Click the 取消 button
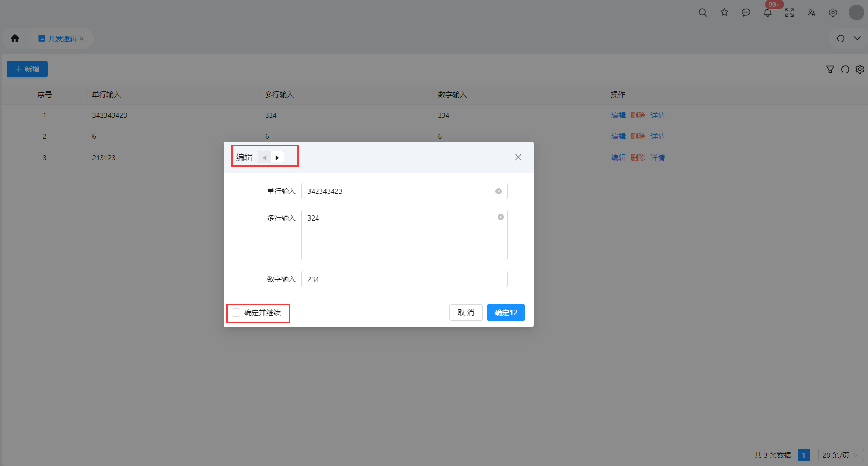 coord(466,313)
